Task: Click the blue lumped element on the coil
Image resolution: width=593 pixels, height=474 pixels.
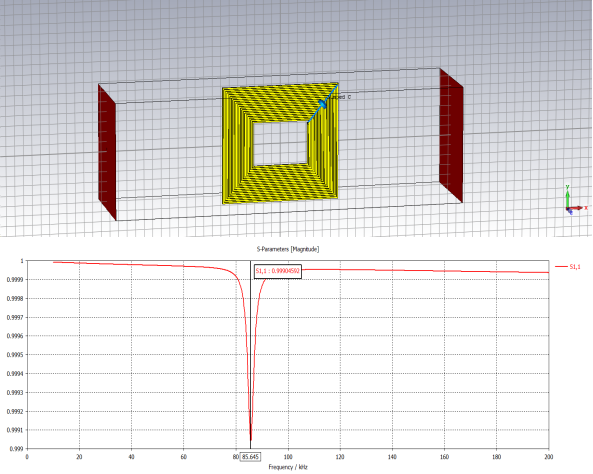Action: coord(322,104)
